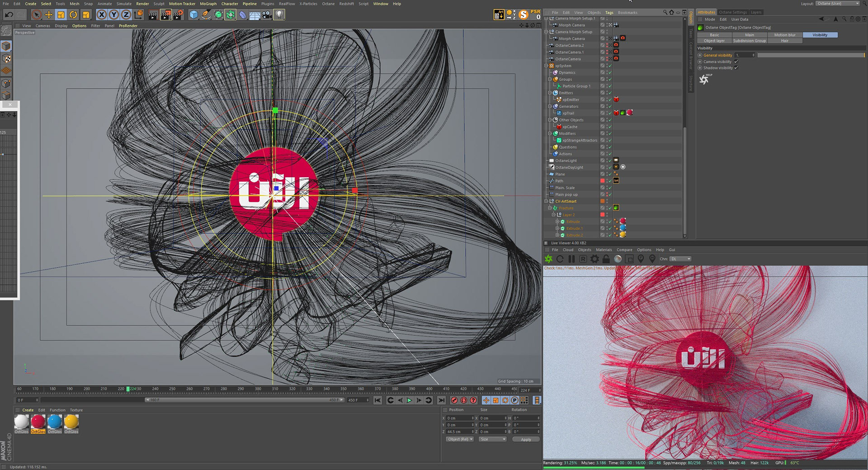
Task: Click Render View clapperboard icon
Action: [x=153, y=15]
